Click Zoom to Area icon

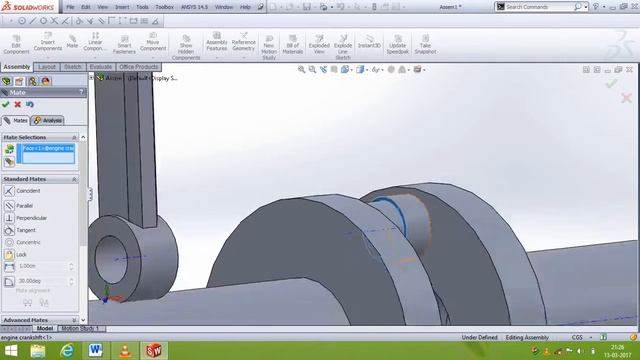pyautogui.click(x=312, y=70)
